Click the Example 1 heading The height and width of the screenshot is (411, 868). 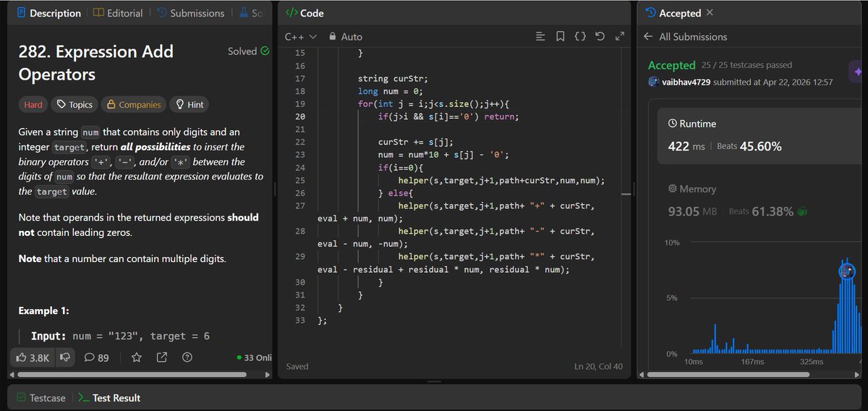[43, 310]
